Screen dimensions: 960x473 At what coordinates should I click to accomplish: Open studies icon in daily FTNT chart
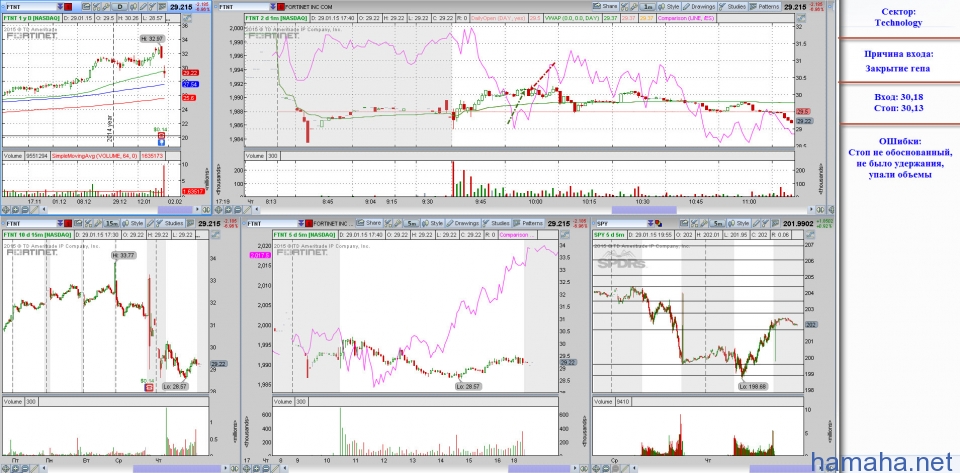coord(152,7)
